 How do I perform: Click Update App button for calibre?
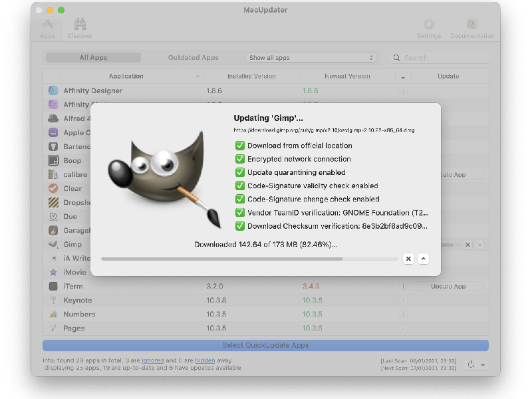[x=462, y=174]
